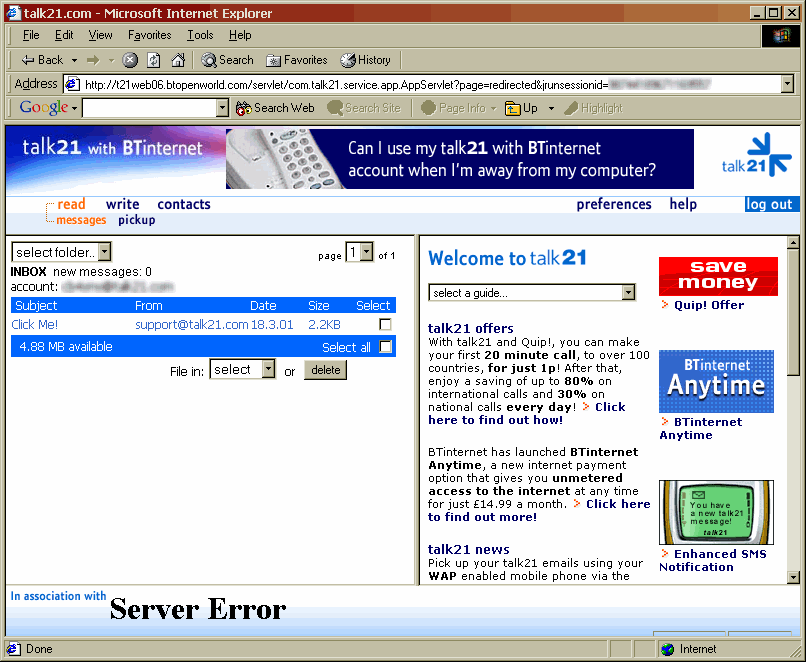Click Page Info on Google toolbar
This screenshot has height=662, width=806.
(x=453, y=108)
